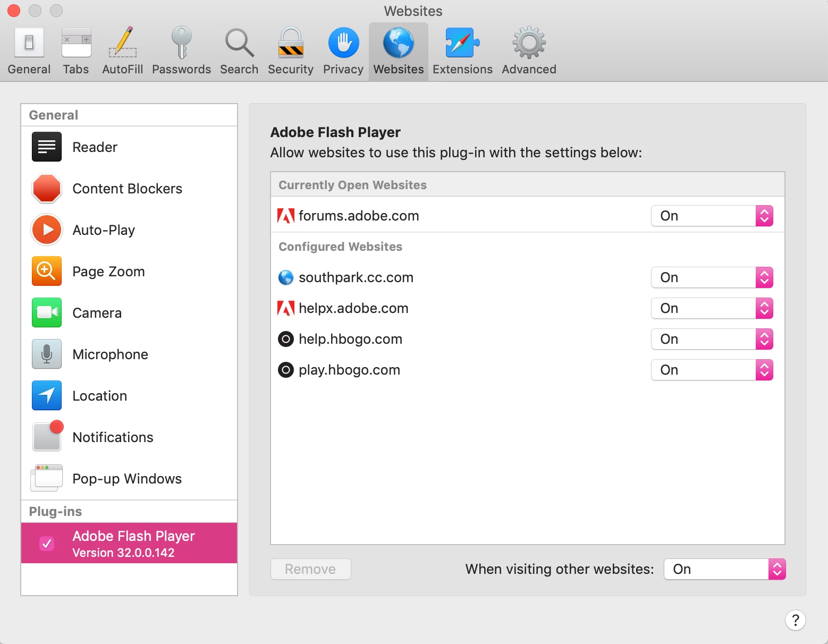
Task: Select the Adobe Flash Player plug-in name
Action: pos(133,536)
